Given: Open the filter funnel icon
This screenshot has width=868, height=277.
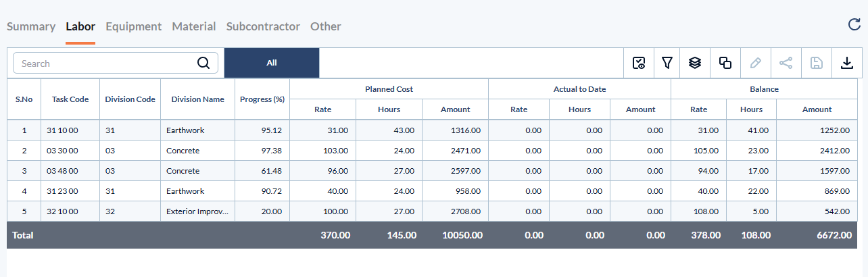Looking at the screenshot, I should click(667, 63).
